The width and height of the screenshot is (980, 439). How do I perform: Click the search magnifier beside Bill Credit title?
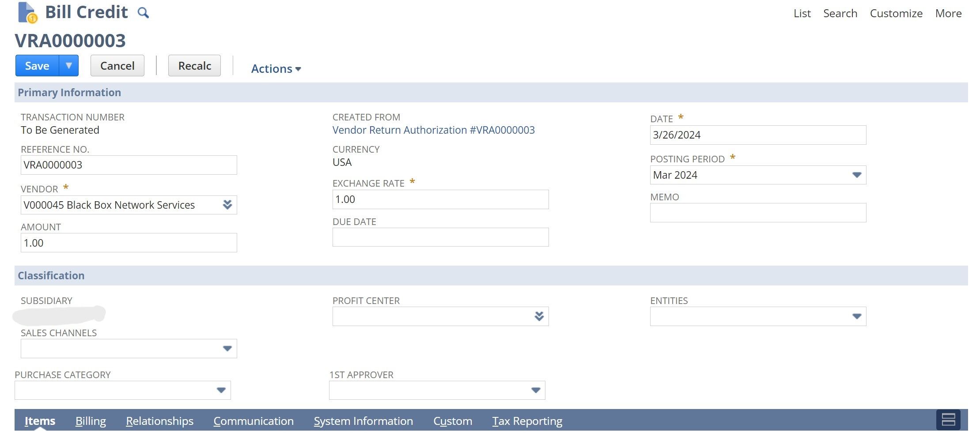point(143,12)
